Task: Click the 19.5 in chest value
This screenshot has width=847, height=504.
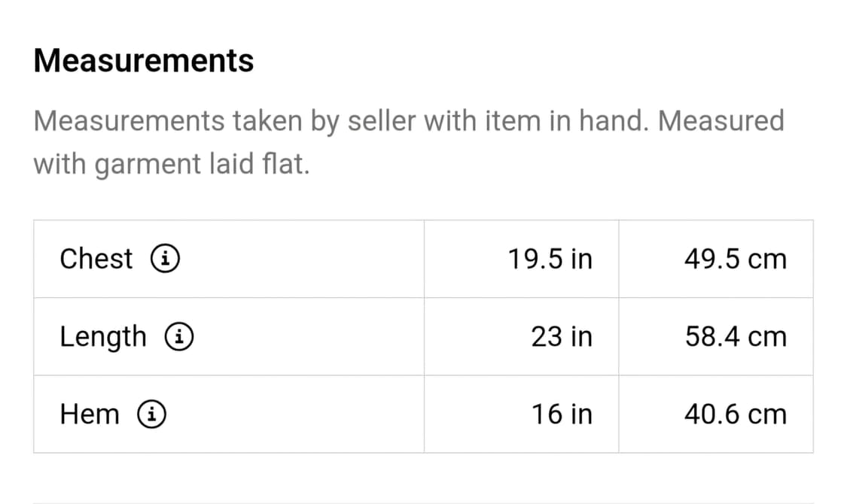Action: 550,260
